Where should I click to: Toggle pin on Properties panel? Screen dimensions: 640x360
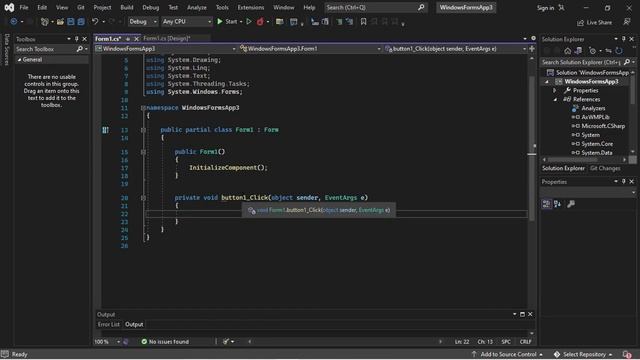[623, 181]
